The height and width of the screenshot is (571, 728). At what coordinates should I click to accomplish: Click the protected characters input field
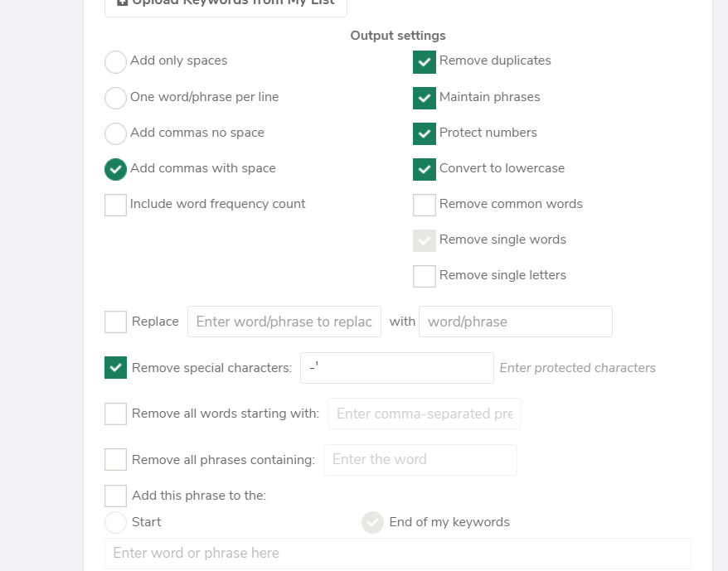tap(397, 368)
